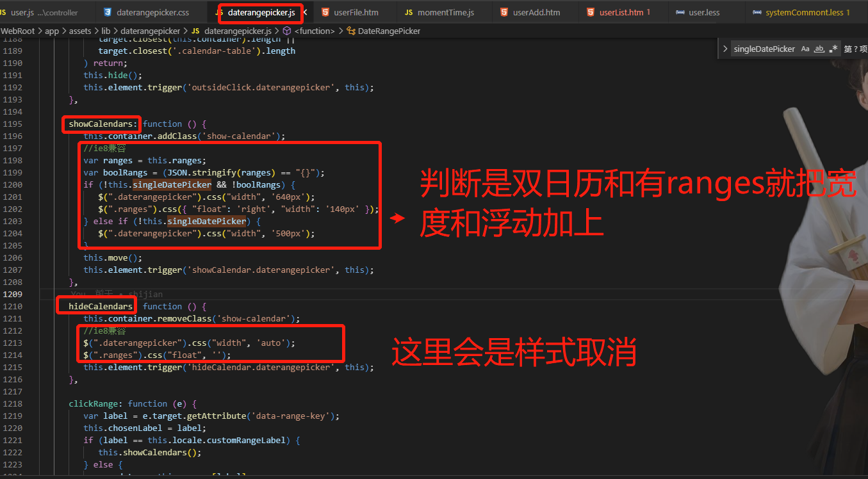Click line number 1210 in the gutter
This screenshot has width=868, height=479.
point(12,306)
